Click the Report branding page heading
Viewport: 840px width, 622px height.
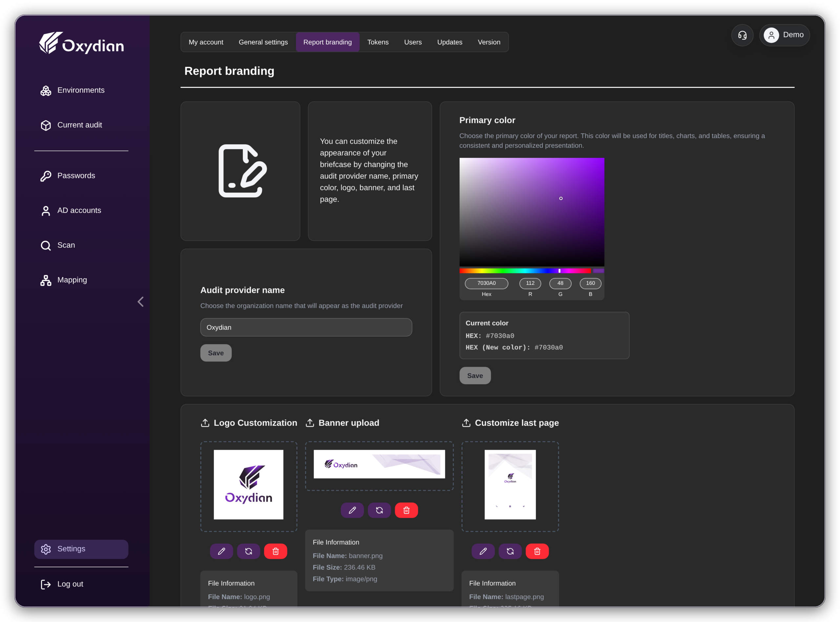click(x=229, y=71)
